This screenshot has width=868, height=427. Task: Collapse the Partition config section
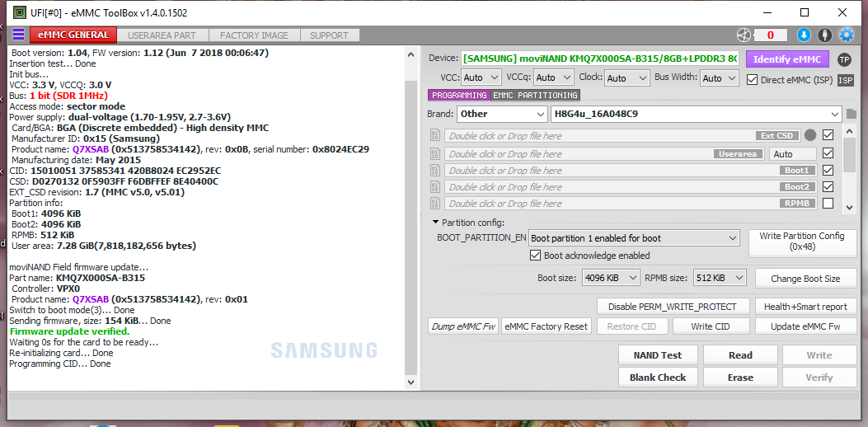pos(436,223)
